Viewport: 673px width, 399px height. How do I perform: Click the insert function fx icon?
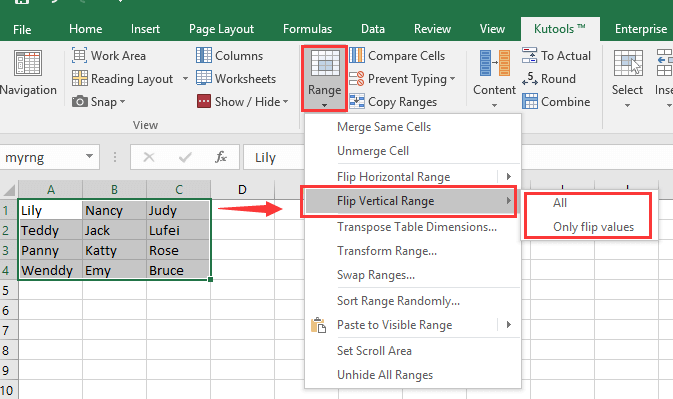point(221,157)
